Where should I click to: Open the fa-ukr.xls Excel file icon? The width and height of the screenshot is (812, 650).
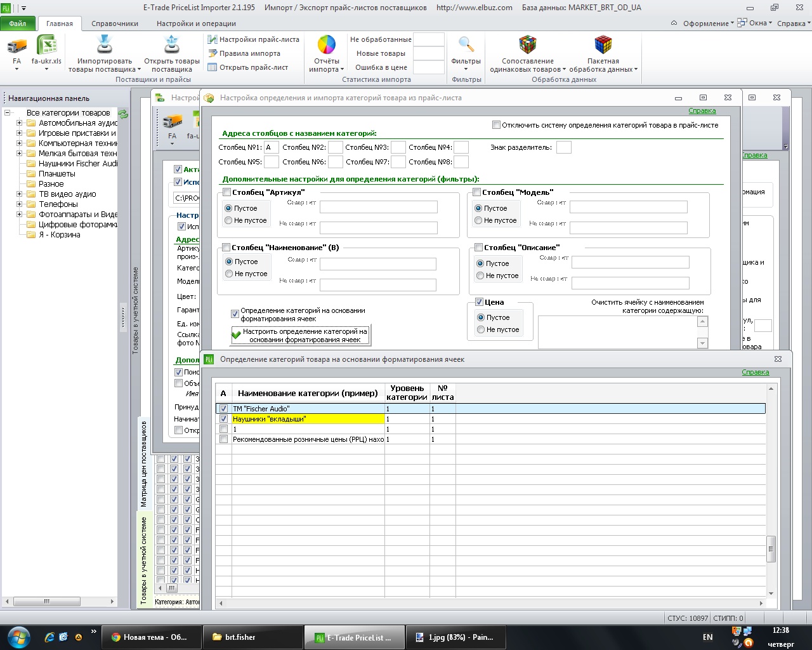(x=47, y=46)
